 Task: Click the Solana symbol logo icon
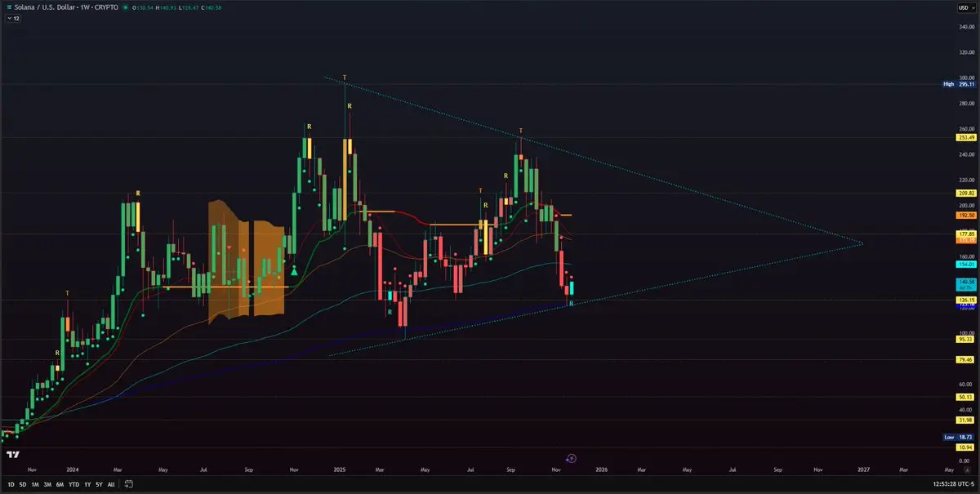(8, 7)
